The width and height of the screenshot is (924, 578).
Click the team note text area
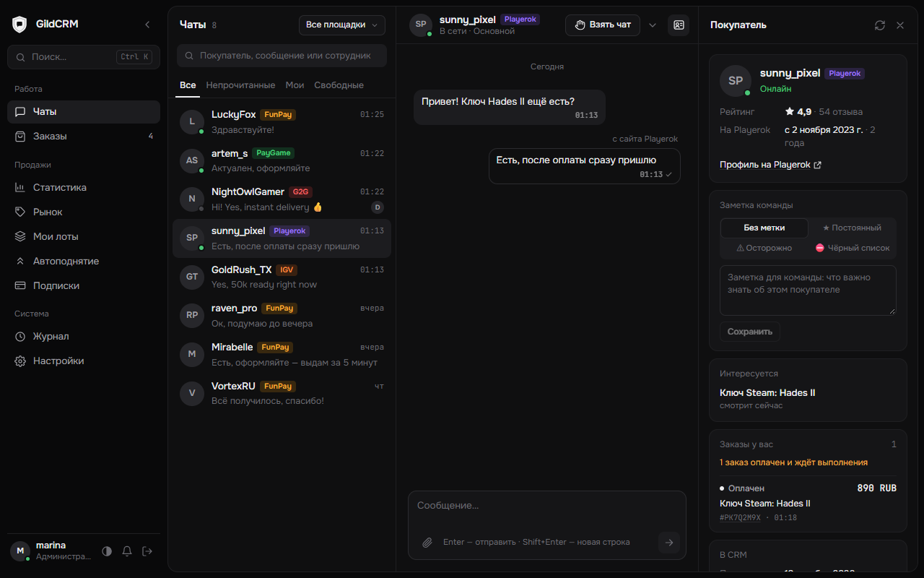click(x=808, y=290)
